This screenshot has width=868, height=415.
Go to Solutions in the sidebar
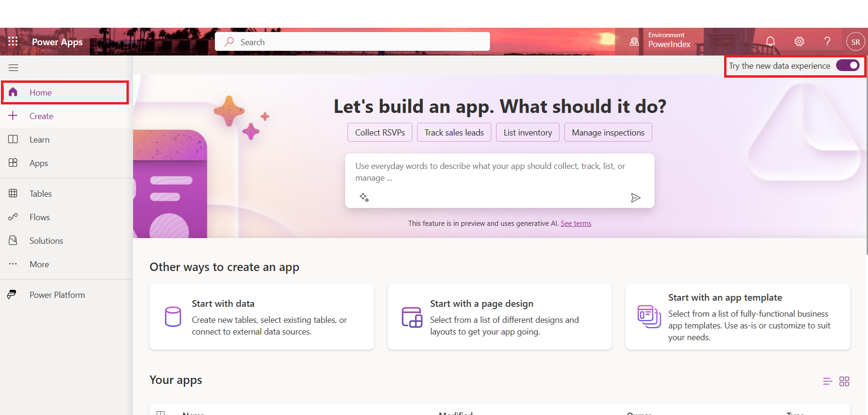(x=46, y=241)
